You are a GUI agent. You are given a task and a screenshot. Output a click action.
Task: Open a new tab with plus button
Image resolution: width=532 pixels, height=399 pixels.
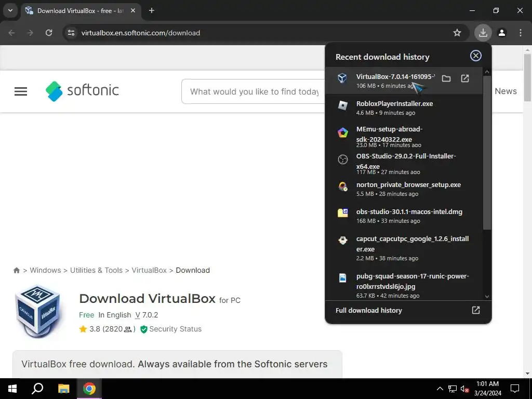click(152, 10)
